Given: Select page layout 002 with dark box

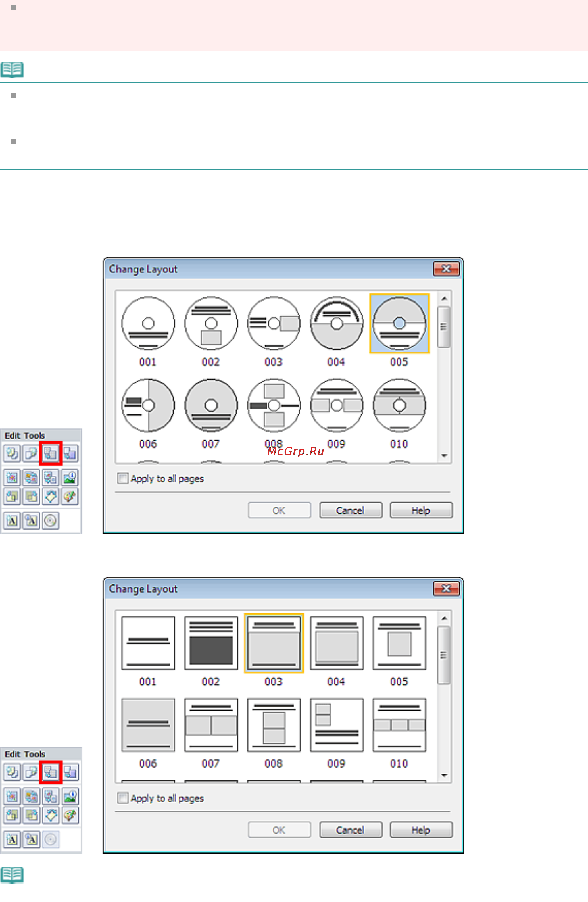Looking at the screenshot, I should [211, 643].
